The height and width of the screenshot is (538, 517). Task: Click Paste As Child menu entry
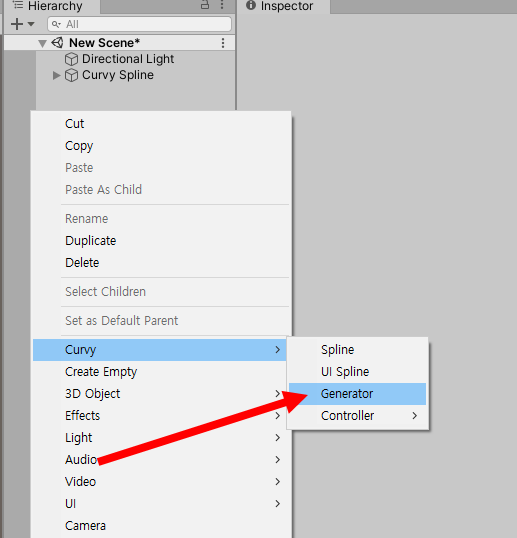pos(160,189)
